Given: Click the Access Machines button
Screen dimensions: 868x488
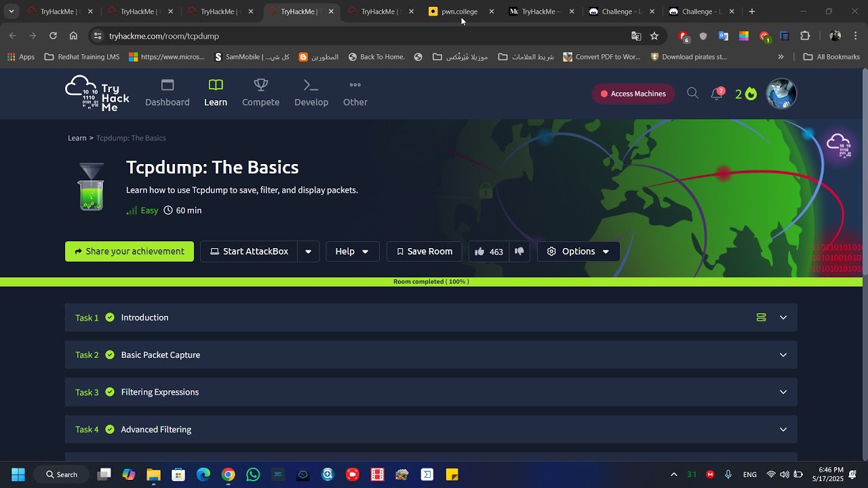Looking at the screenshot, I should 633,94.
